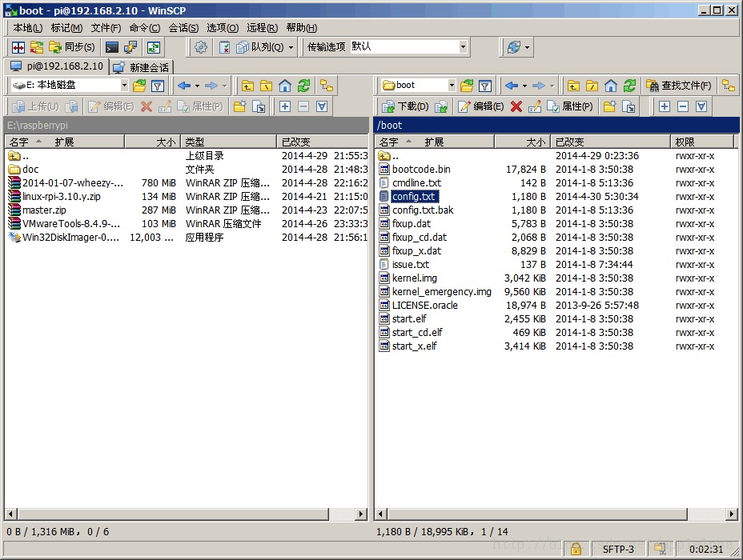743x560 pixels.
Task: Refresh the remote panel
Action: tap(629, 86)
